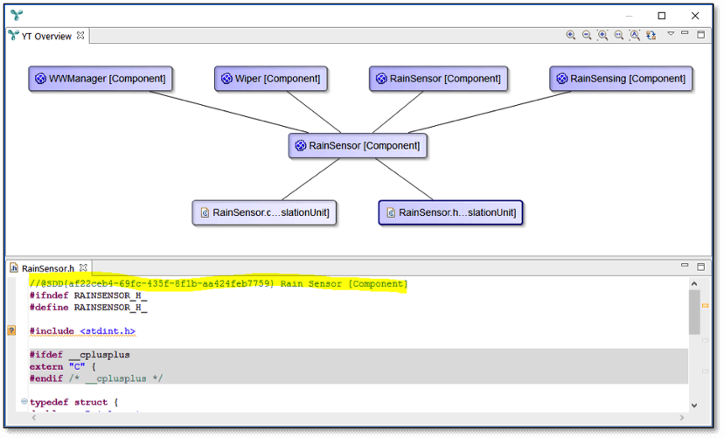Image resolution: width=724 pixels, height=438 pixels.
Task: Click the Wiper node component icon
Action: tap(226, 79)
